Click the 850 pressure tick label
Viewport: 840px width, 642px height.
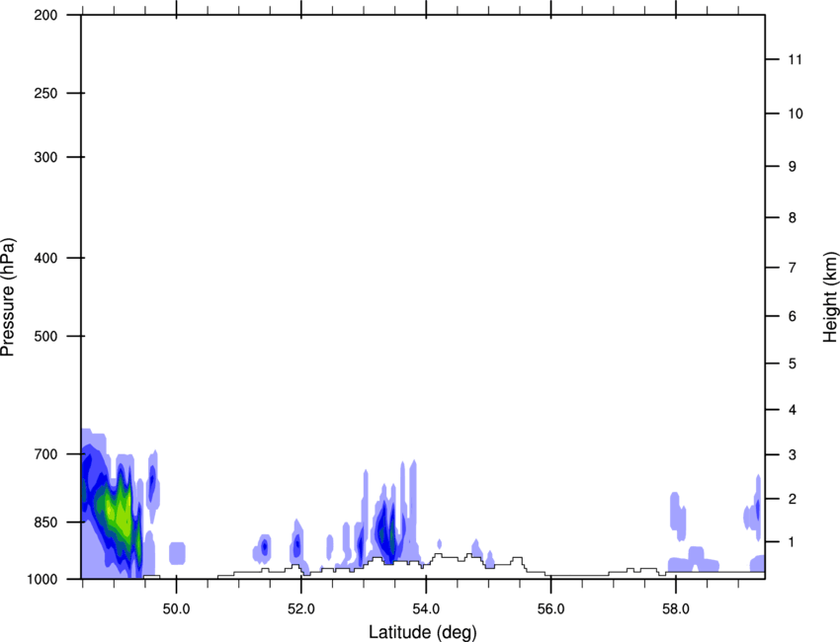coord(45,522)
